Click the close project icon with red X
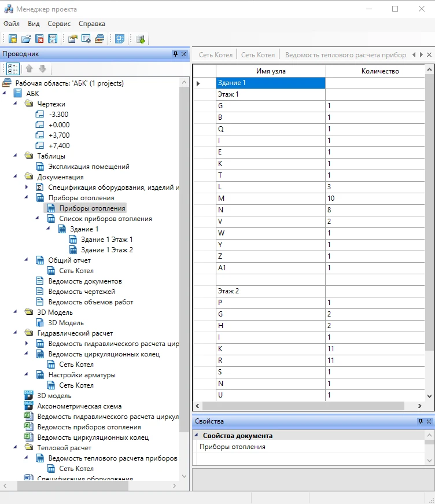 [39, 39]
